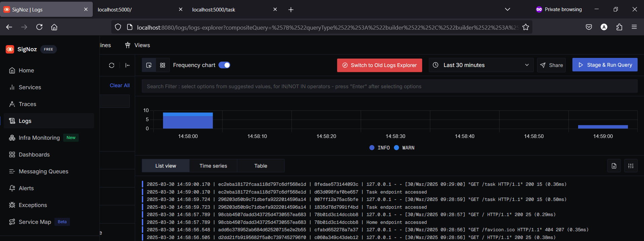Open a new browser tab
This screenshot has height=241, width=644.
[291, 9]
